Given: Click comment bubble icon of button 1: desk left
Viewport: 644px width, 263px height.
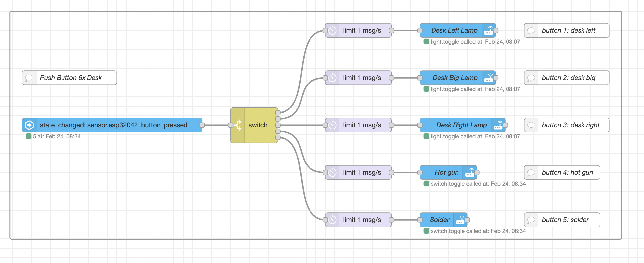Looking at the screenshot, I should pos(531,30).
